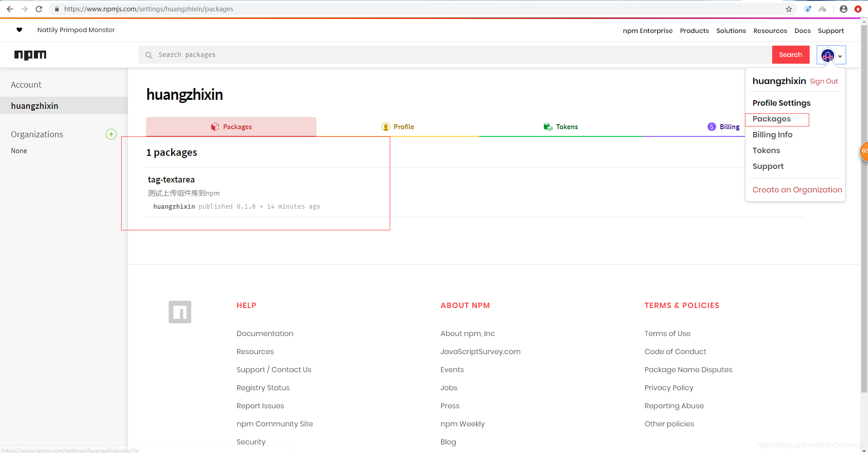Click the browser forward arrow

pos(24,9)
